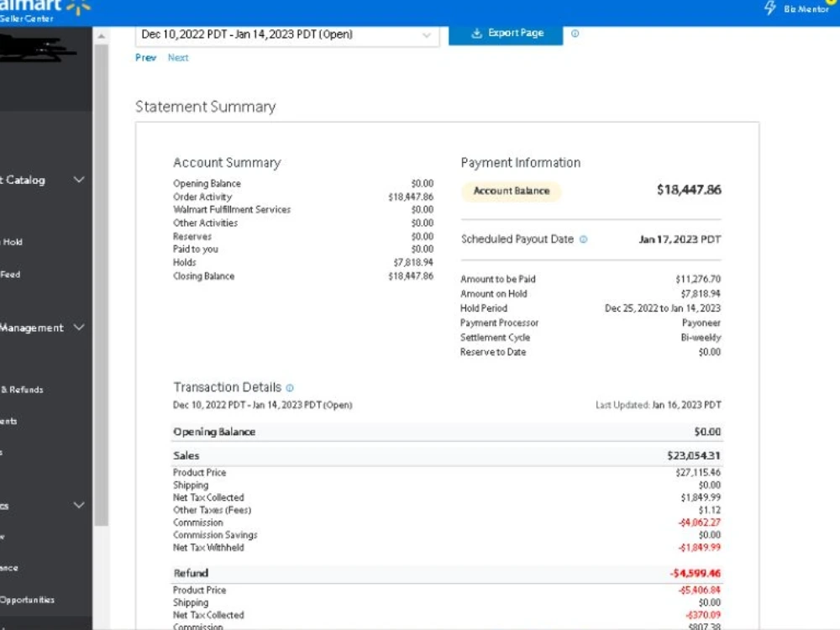
Task: Click the Holds amount $7,818.94 in Account Summary
Action: pyautogui.click(x=413, y=262)
